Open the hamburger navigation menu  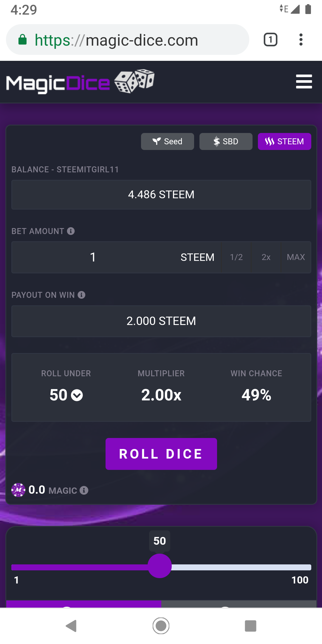click(x=304, y=82)
